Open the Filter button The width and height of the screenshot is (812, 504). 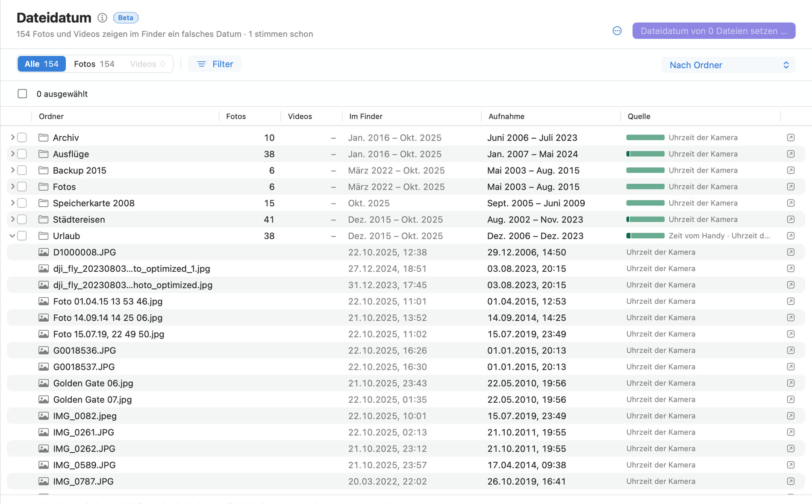pos(215,64)
